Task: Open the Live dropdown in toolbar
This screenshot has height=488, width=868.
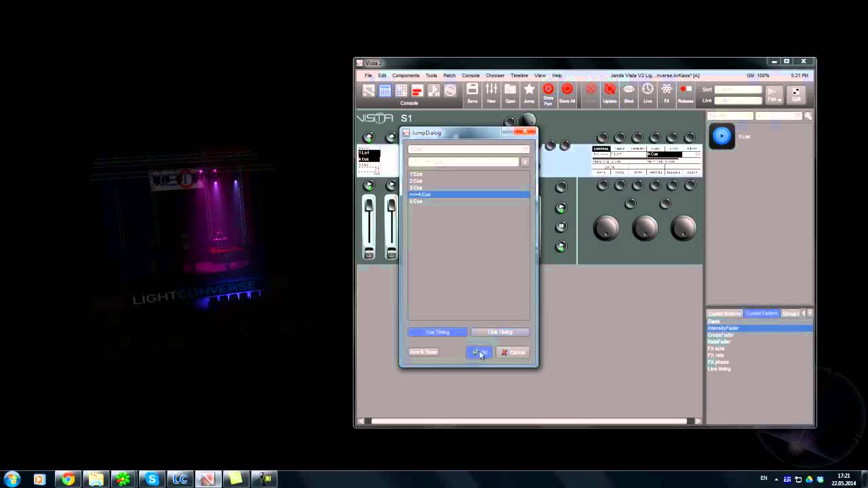Action: [x=738, y=100]
